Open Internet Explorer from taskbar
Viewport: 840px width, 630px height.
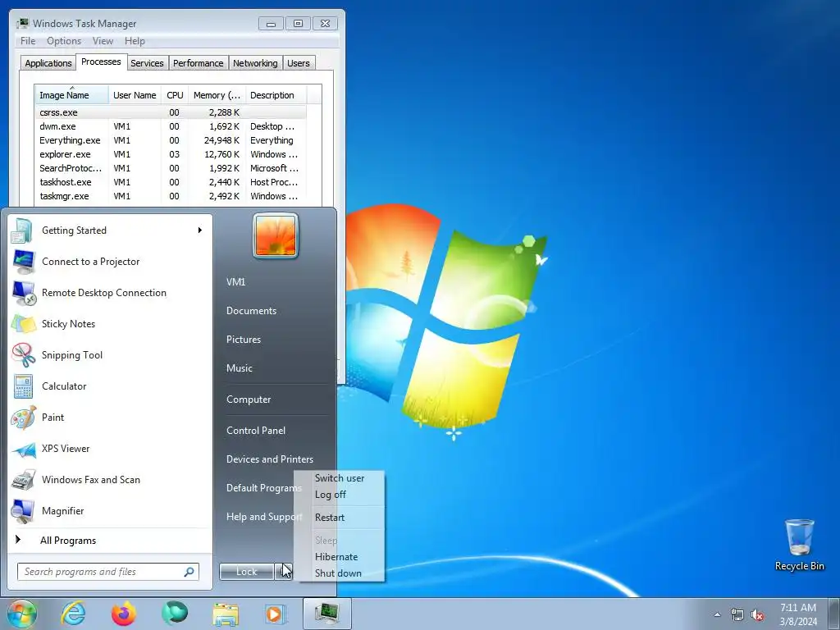(x=73, y=614)
